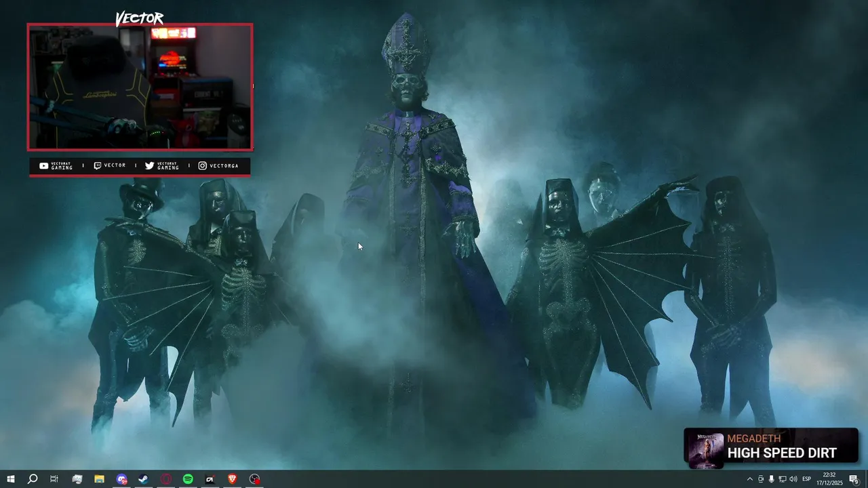
Task: Open the Windows Start menu
Action: click(x=10, y=479)
